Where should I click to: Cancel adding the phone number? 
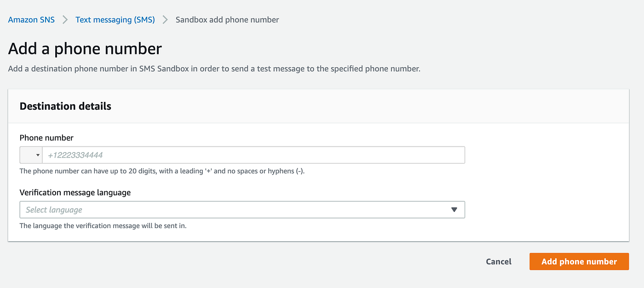[x=499, y=261]
